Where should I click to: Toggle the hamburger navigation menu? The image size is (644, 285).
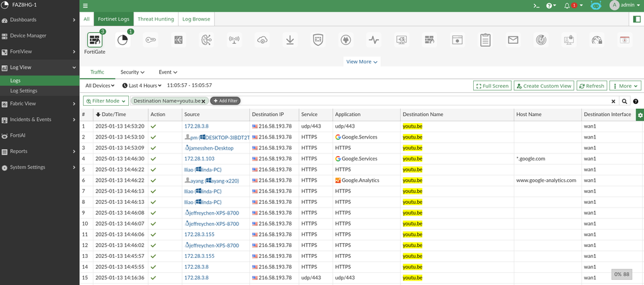pyautogui.click(x=85, y=5)
